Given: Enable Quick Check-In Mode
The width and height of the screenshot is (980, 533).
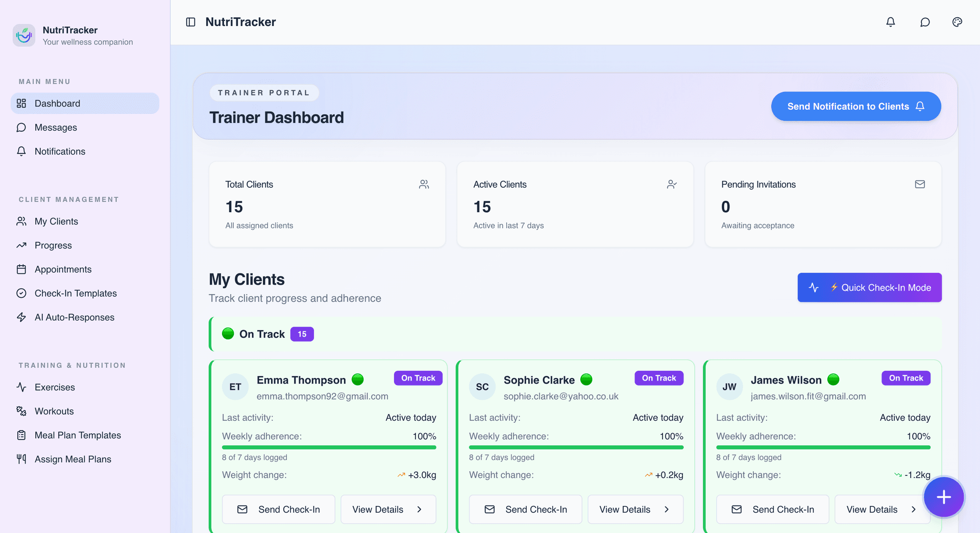Looking at the screenshot, I should click(x=869, y=287).
